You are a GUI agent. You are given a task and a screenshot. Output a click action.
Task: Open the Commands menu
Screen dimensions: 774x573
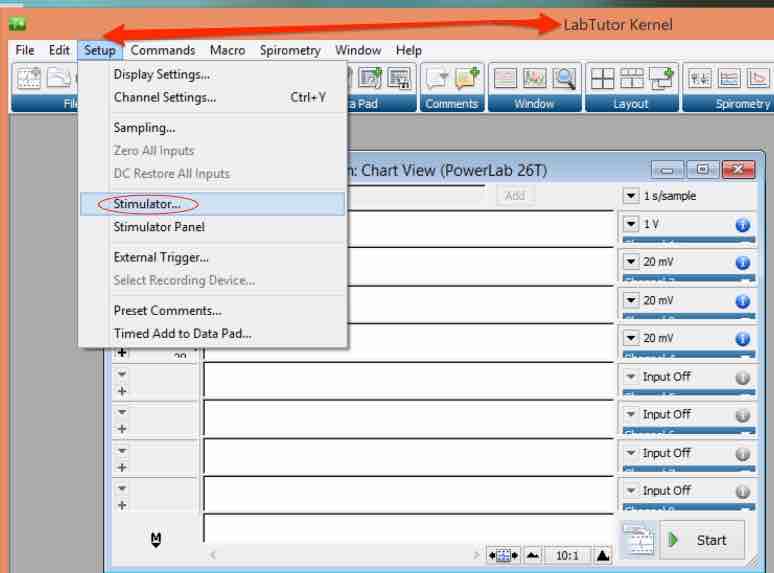pos(162,50)
